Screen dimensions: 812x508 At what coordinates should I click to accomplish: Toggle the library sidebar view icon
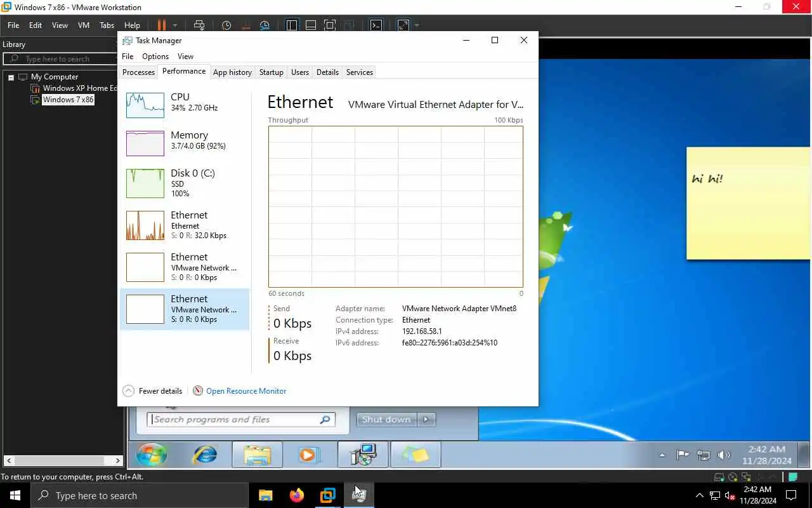[x=292, y=25]
